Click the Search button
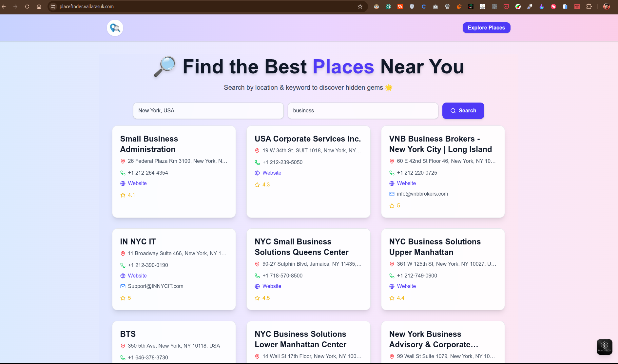Image resolution: width=618 pixels, height=364 pixels. 463,111
